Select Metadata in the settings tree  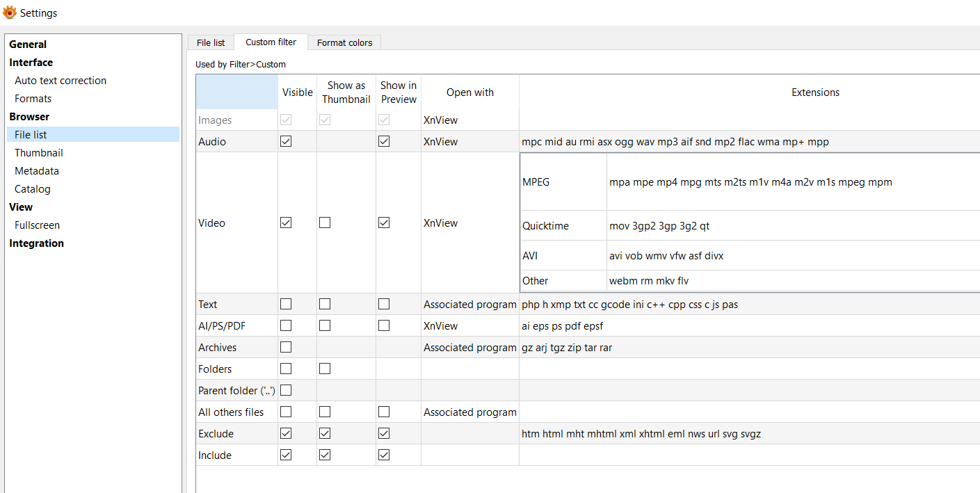(x=37, y=171)
